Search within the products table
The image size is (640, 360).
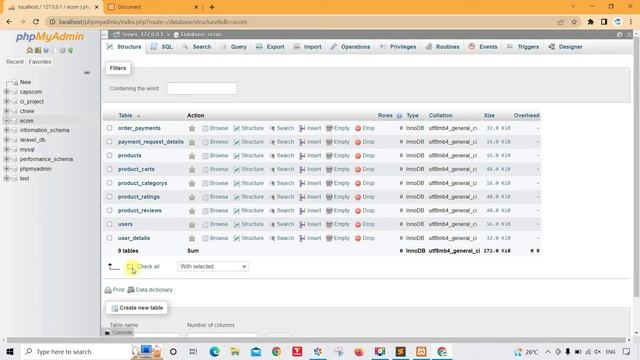282,156
